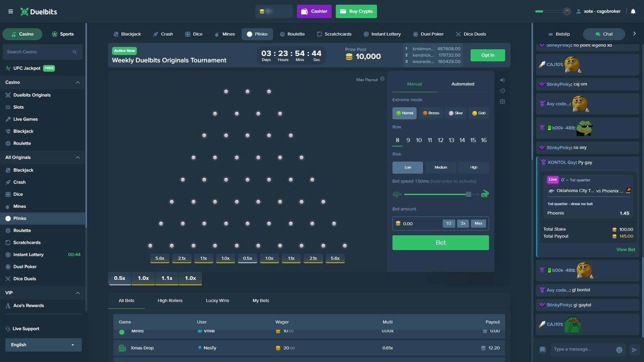The height and width of the screenshot is (362, 644).
Task: Open bet history via clock icon
Action: coord(502,90)
